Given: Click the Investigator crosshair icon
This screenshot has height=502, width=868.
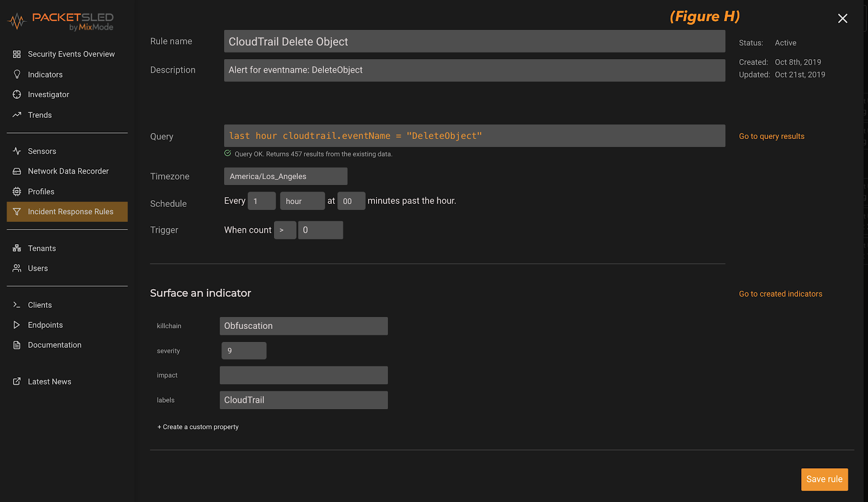Looking at the screenshot, I should (17, 94).
